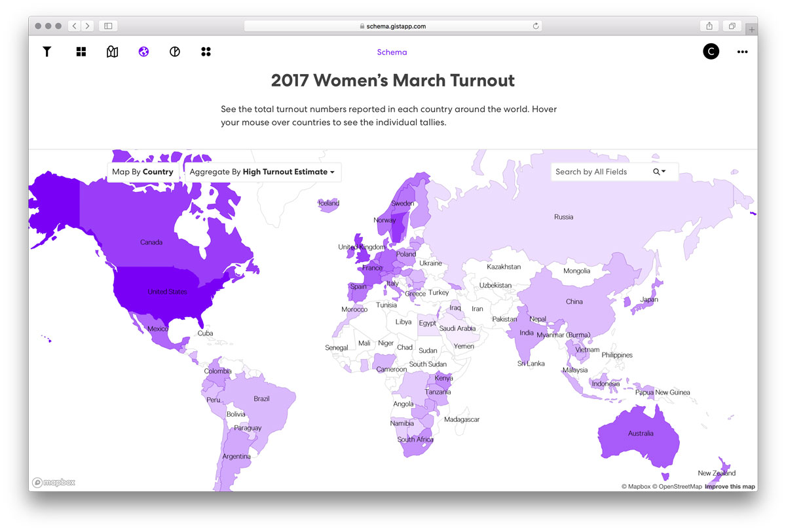Viewport: 786px width, 532px height.
Task: Click the Sweden label
Action: 403,204
